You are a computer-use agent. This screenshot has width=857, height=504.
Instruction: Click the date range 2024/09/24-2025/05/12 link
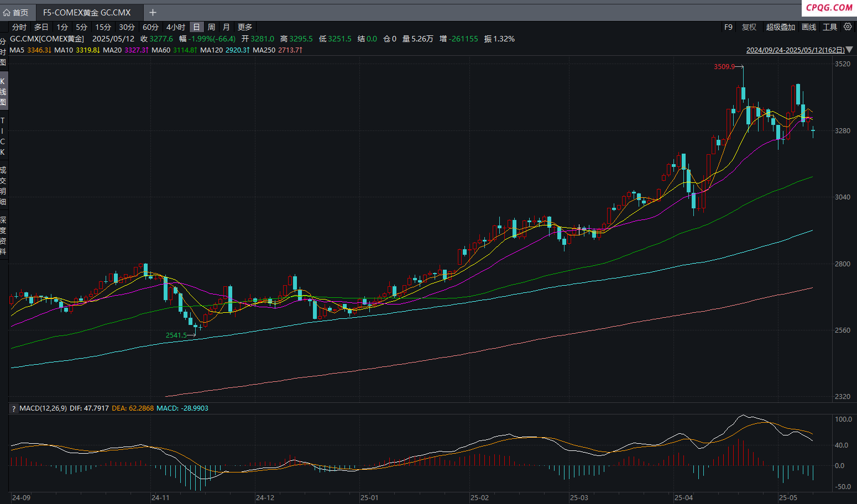click(795, 50)
